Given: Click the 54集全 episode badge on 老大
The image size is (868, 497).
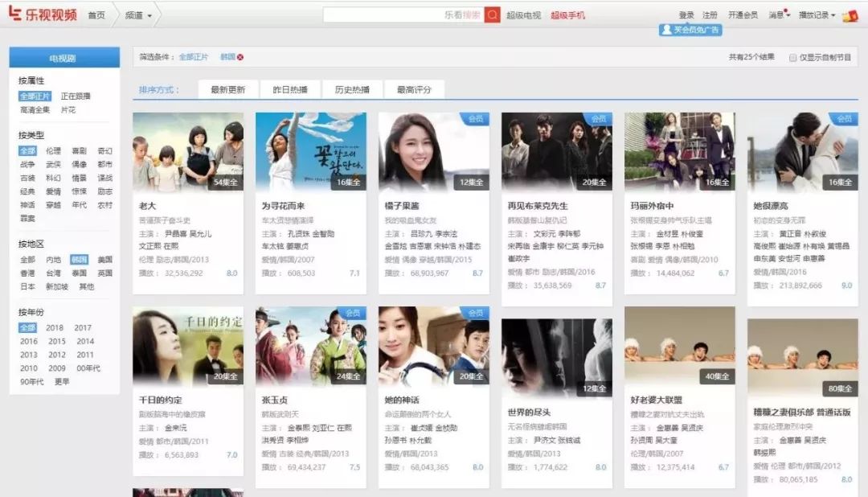Looking at the screenshot, I should [227, 183].
